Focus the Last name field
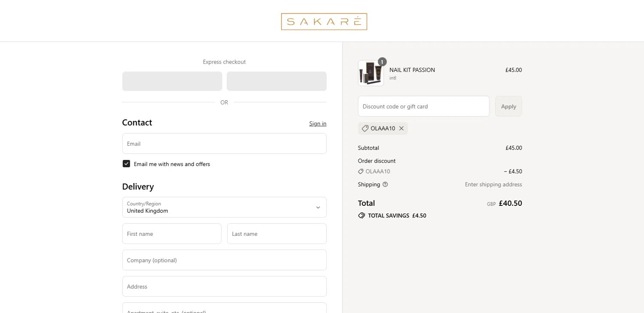644x313 pixels. coord(277,234)
